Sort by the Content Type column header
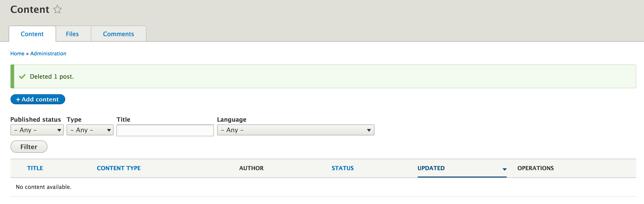Viewport: 644px width, 204px height. pyautogui.click(x=119, y=168)
